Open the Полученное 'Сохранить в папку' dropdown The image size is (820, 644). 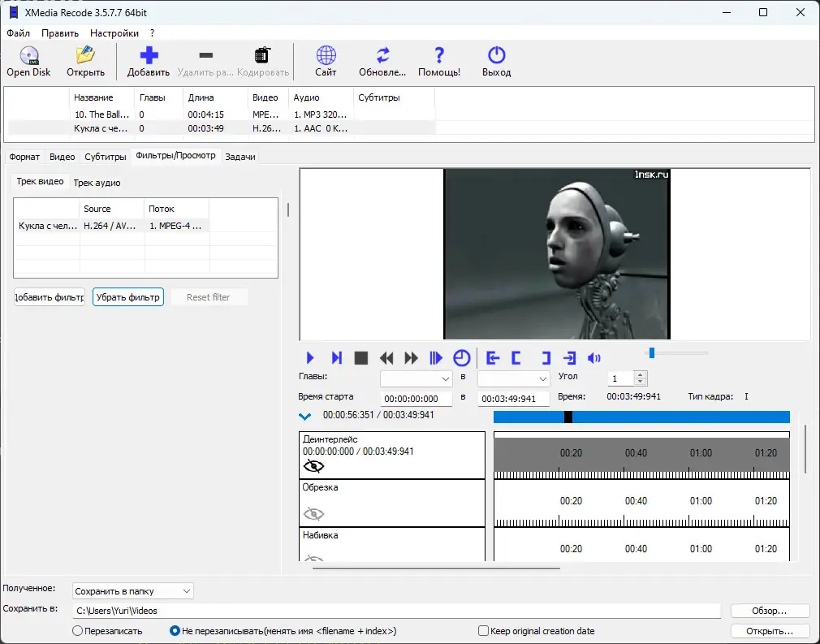pyautogui.click(x=133, y=591)
